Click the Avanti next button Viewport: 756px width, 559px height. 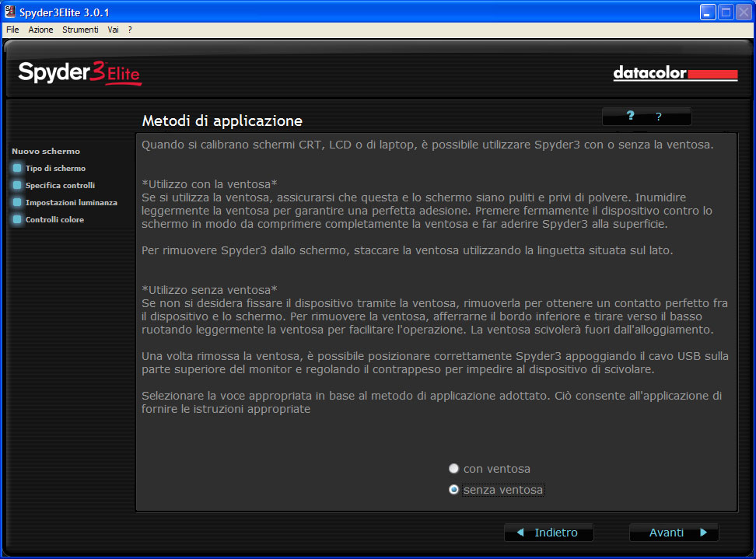674,533
